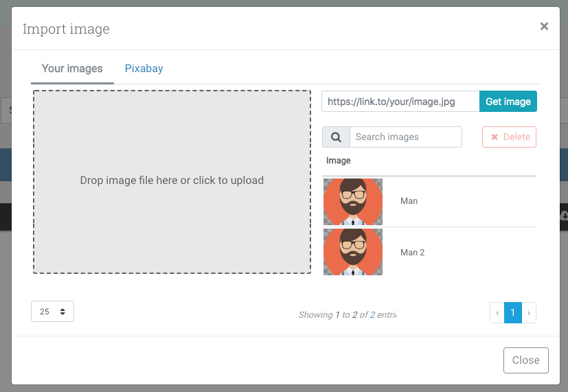This screenshot has width=568, height=392.
Task: Open the Pixabay tab
Action: pos(144,69)
